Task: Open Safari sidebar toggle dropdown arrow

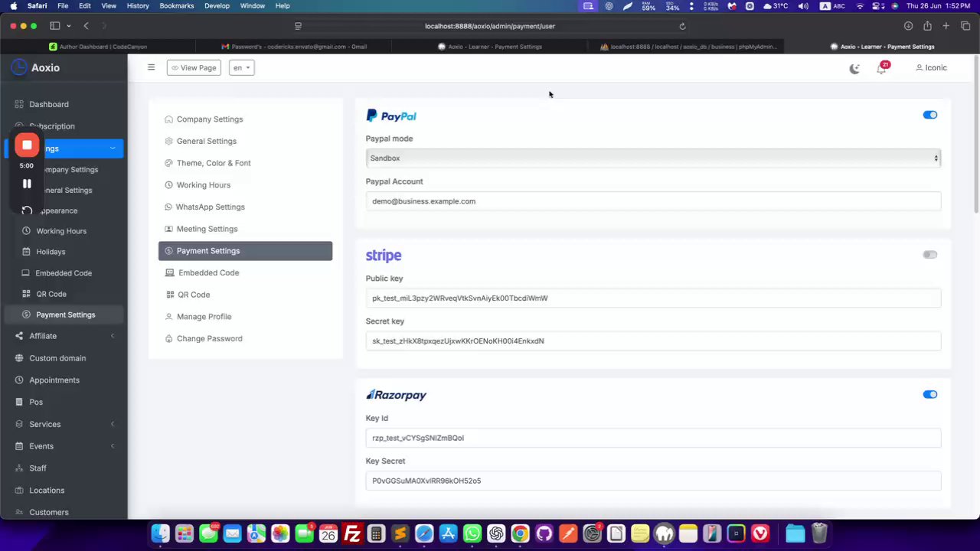Action: tap(68, 26)
